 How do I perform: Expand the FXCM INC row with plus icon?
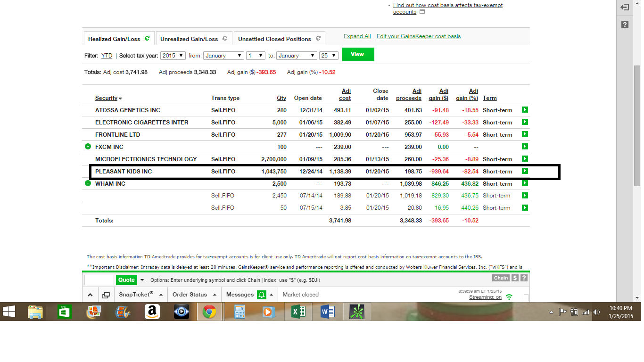coord(88,147)
